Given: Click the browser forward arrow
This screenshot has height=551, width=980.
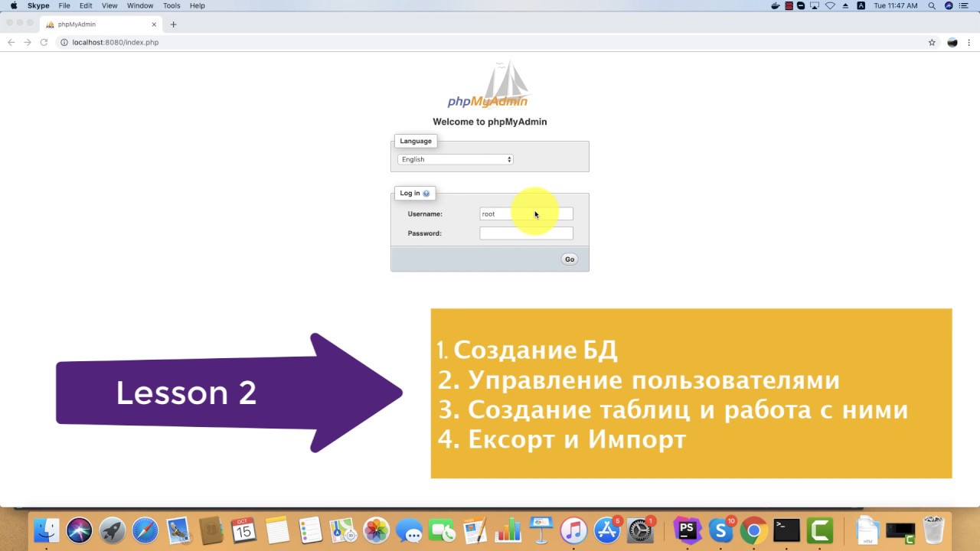Looking at the screenshot, I should tap(28, 43).
